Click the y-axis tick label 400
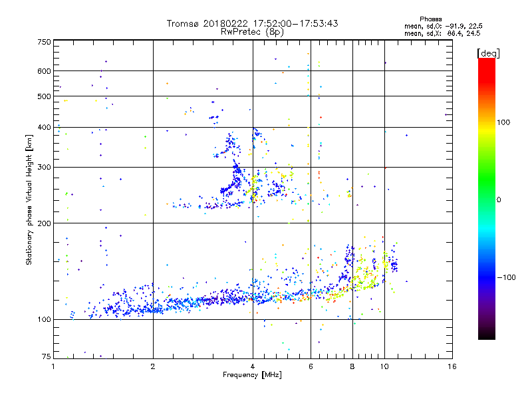 [x=44, y=128]
